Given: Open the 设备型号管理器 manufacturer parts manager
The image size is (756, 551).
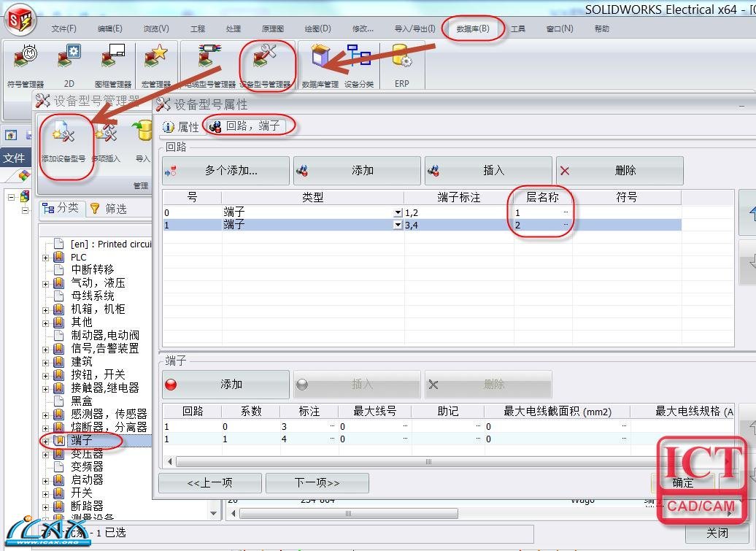Looking at the screenshot, I should (265, 65).
